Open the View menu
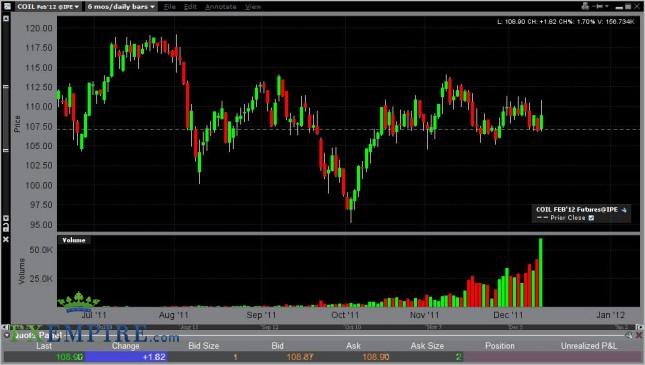The width and height of the screenshot is (645, 365). [x=253, y=7]
